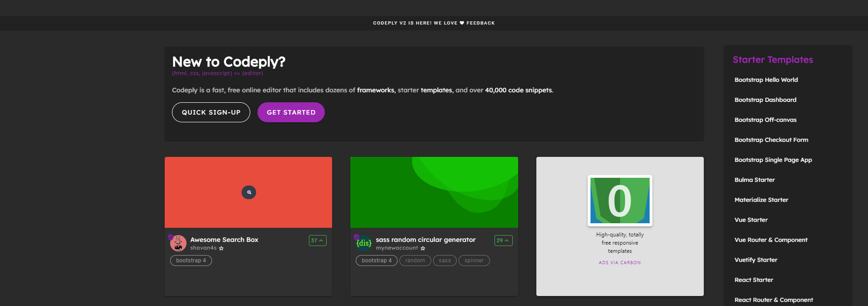This screenshot has width=868, height=306.
Task: Open Bootstrap Dashboard template
Action: tap(765, 100)
